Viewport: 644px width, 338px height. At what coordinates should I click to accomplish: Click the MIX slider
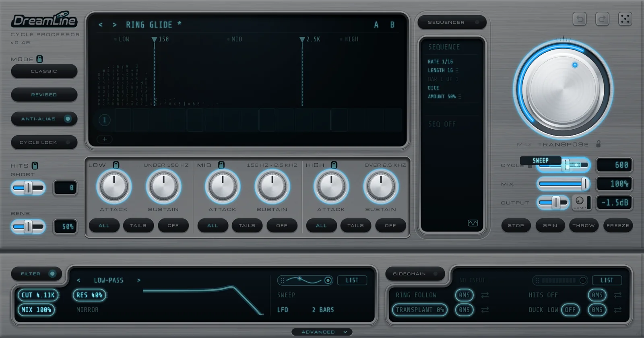[563, 184]
